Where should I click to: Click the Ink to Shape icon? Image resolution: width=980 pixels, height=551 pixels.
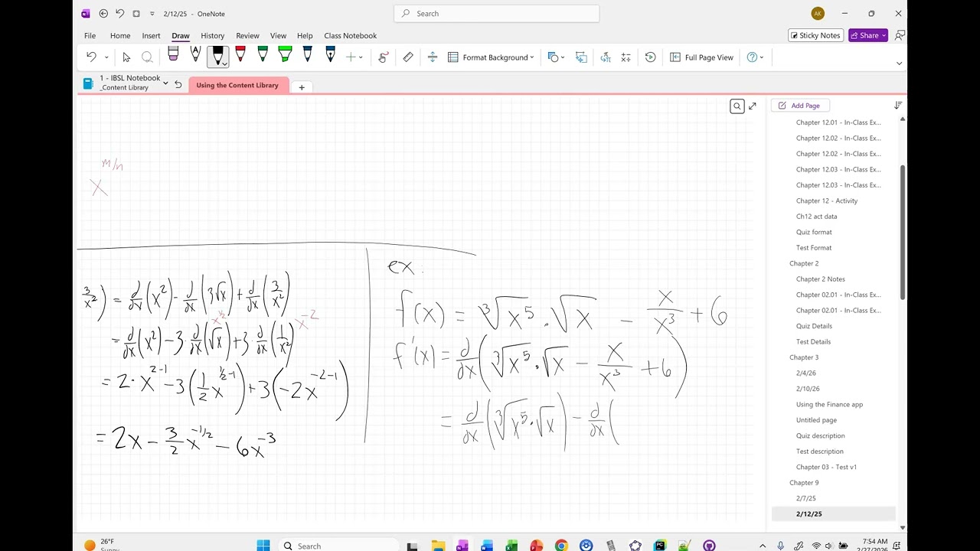581,57
